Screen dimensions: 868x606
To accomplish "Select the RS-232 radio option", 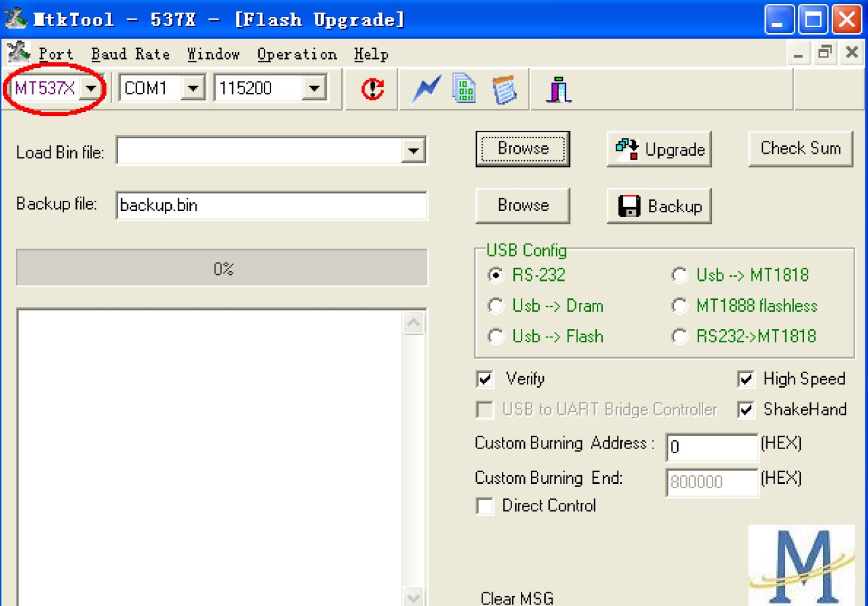I will pyautogui.click(x=496, y=275).
